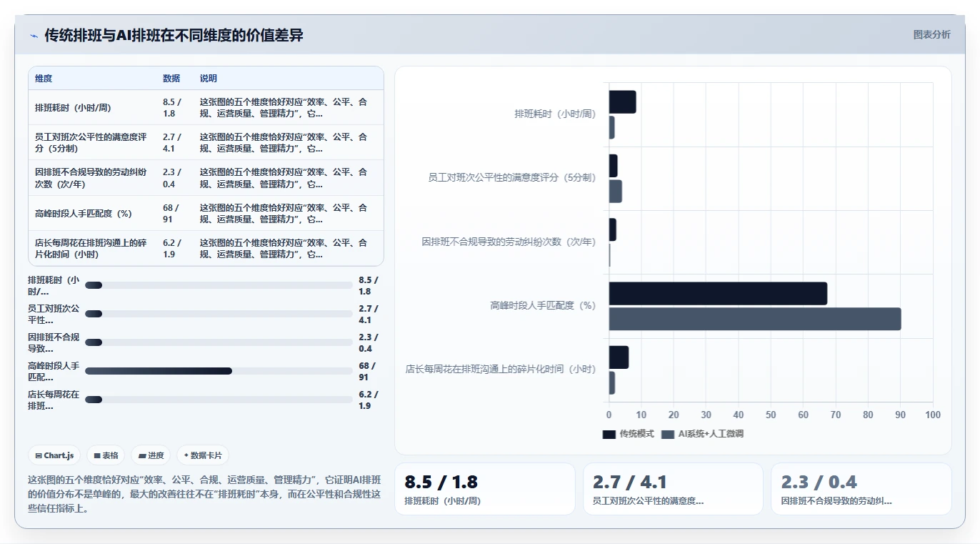The image size is (980, 544).
Task: Click the x-axis tick value 50
Action: pos(771,415)
